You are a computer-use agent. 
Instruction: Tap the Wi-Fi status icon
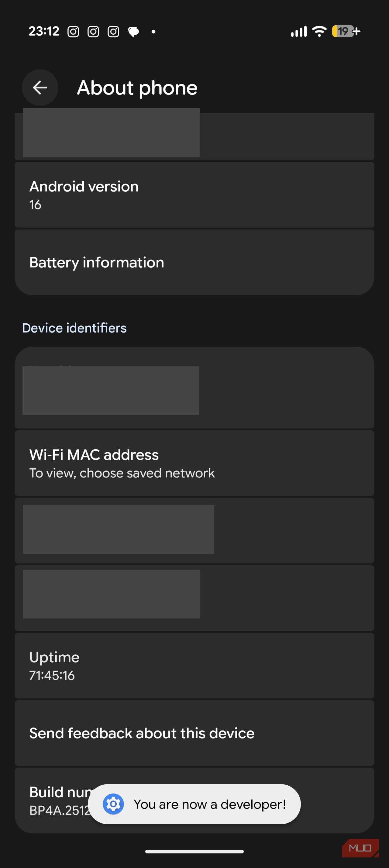pyautogui.click(x=319, y=31)
